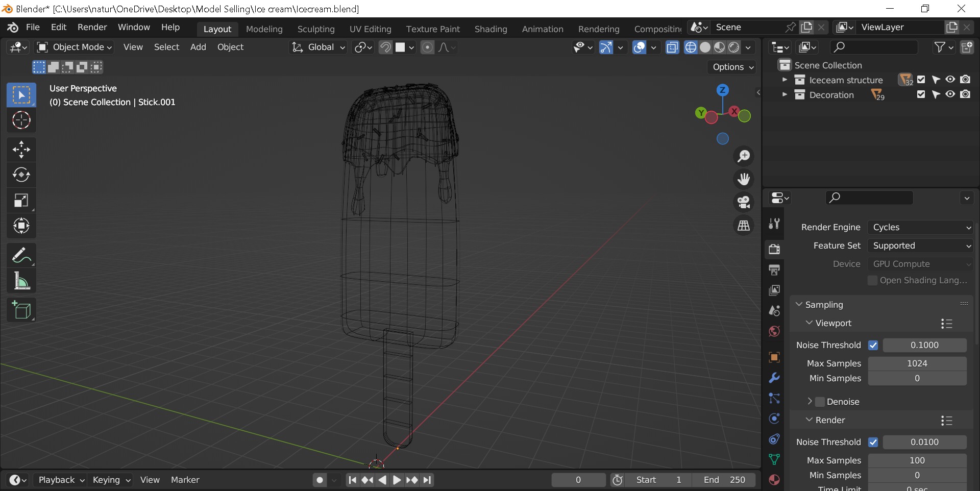Image resolution: width=980 pixels, height=491 pixels.
Task: Adjust Viewport Noise Threshold 0.1000 field
Action: coord(924,346)
